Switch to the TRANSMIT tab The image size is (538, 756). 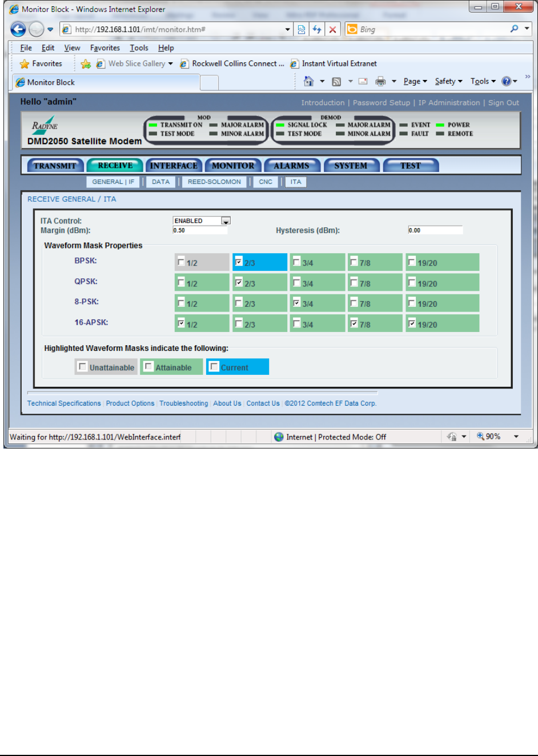pos(55,166)
